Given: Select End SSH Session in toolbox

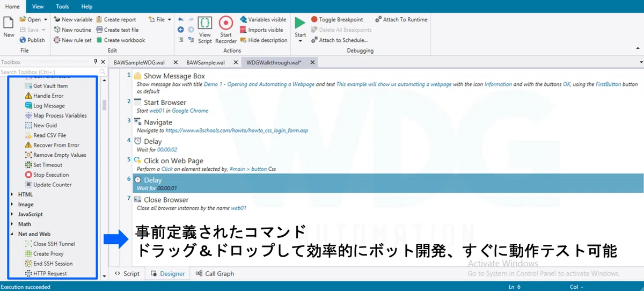Looking at the screenshot, I should tap(48, 264).
